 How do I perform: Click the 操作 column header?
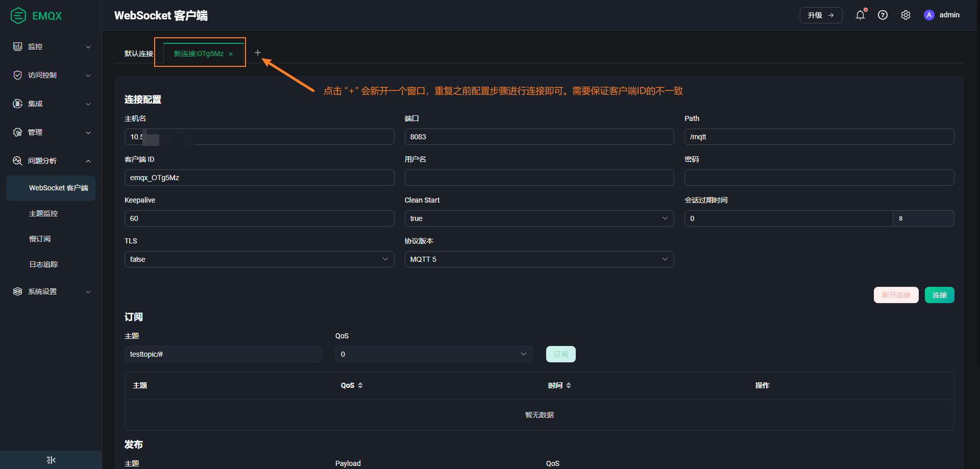[x=762, y=385]
